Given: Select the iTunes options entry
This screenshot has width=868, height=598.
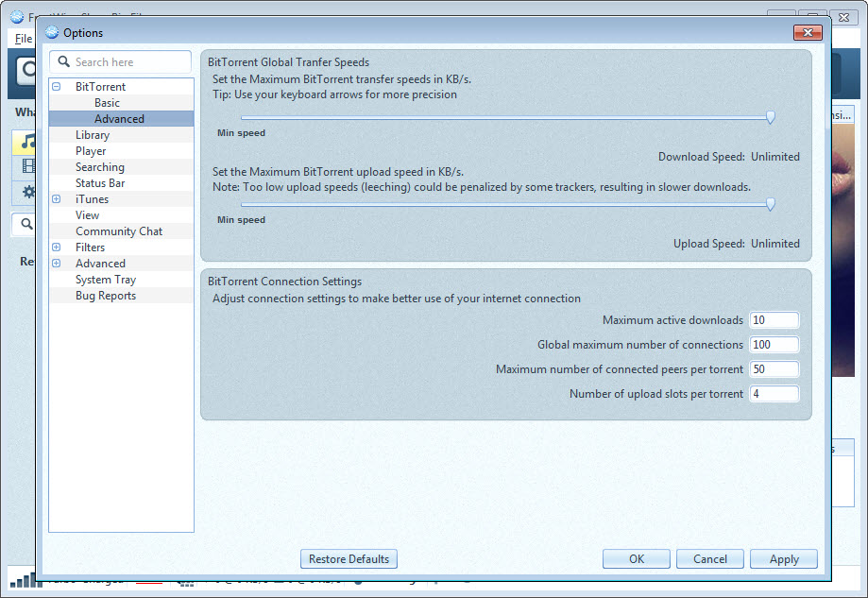Looking at the screenshot, I should point(92,199).
